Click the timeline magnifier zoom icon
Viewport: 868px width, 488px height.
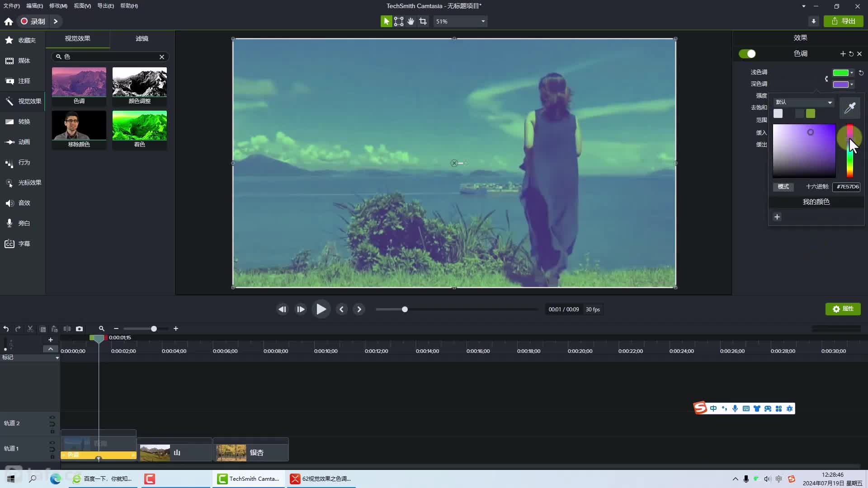[102, 329]
